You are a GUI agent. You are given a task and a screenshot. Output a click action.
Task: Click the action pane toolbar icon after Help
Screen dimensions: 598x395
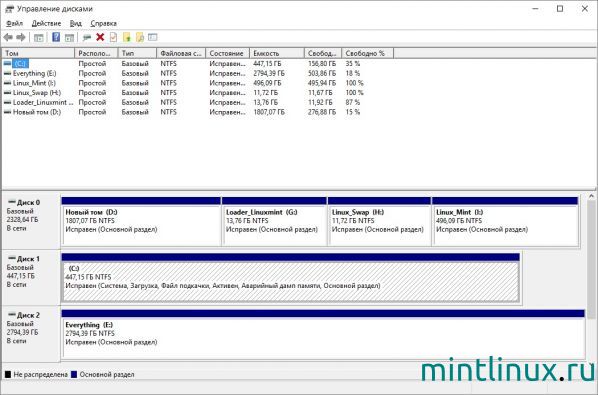tap(69, 37)
